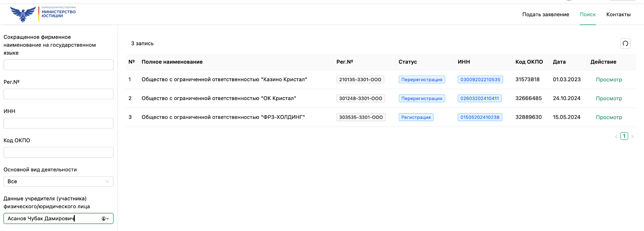
Task: Open the Подать заявление menu item
Action: (x=545, y=14)
